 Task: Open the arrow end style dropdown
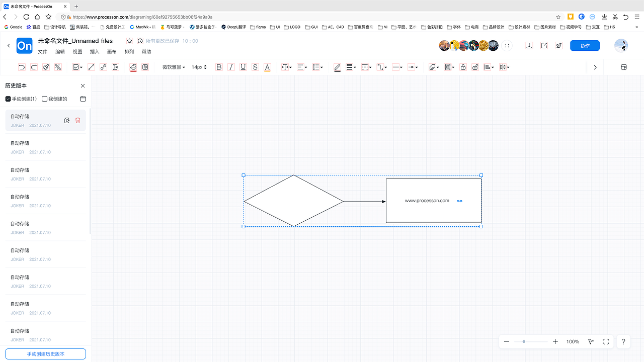(413, 67)
